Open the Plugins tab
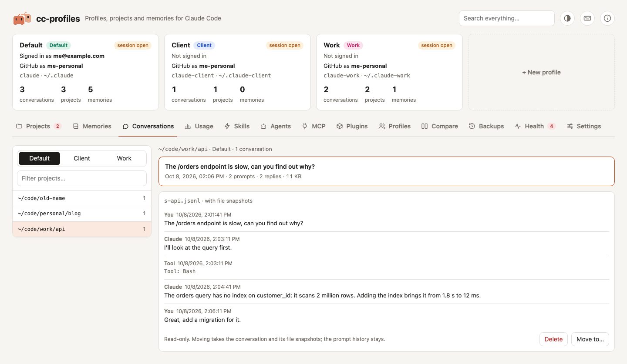 (x=352, y=126)
